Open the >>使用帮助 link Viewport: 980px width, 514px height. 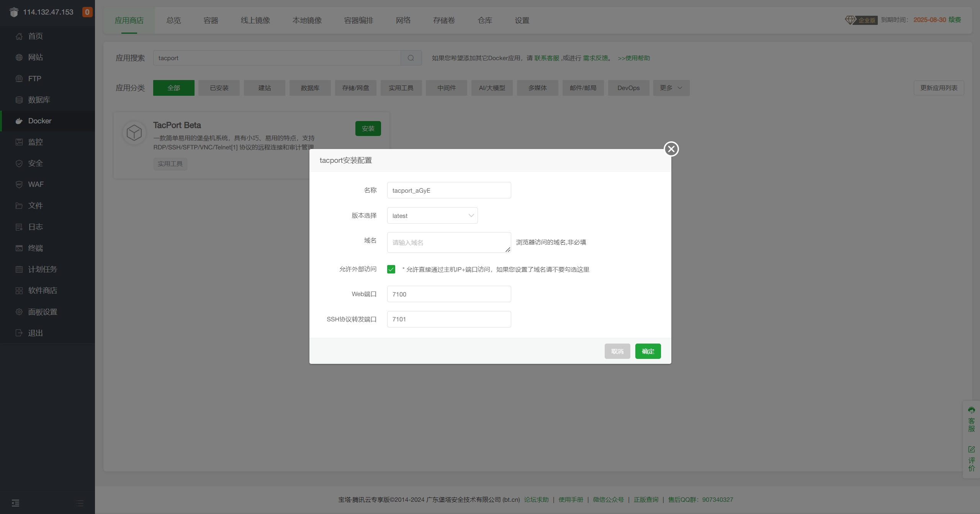(x=634, y=58)
